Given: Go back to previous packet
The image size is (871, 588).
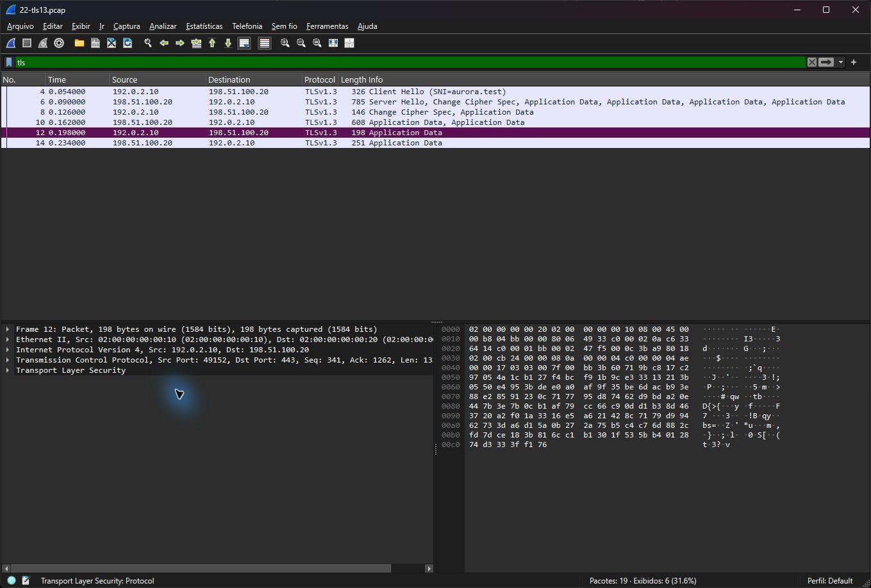Looking at the screenshot, I should tap(164, 43).
